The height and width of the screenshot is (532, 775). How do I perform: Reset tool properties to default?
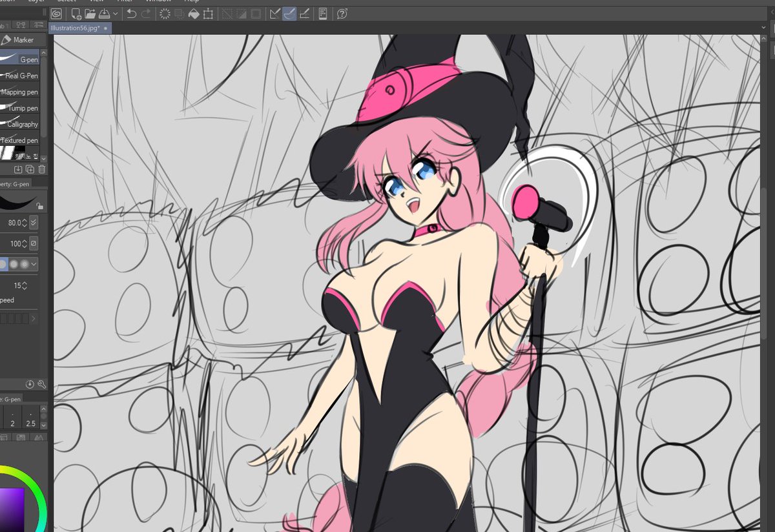pos(30,384)
